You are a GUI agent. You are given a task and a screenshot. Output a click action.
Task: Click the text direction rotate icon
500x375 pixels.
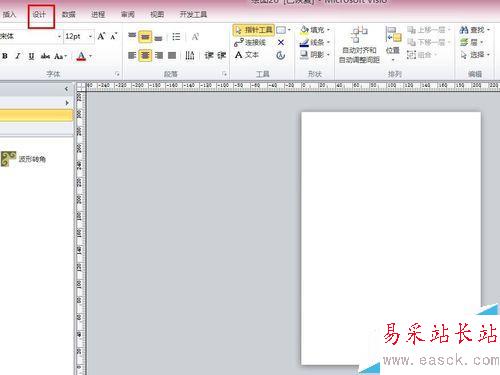coord(195,37)
